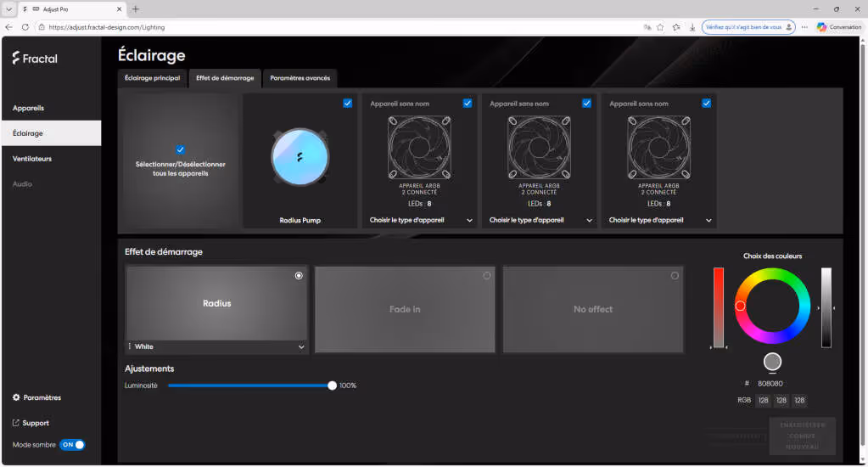Select the Fade in radio button
This screenshot has height=467, width=868.
(486, 275)
